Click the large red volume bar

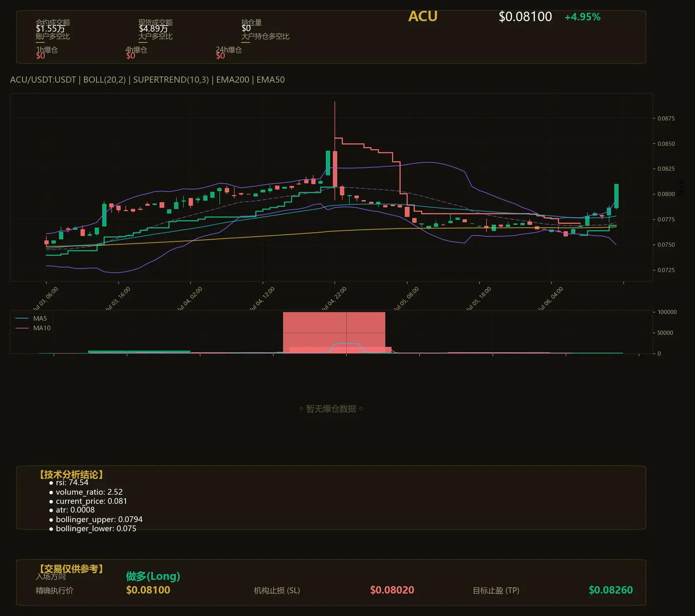(x=334, y=332)
